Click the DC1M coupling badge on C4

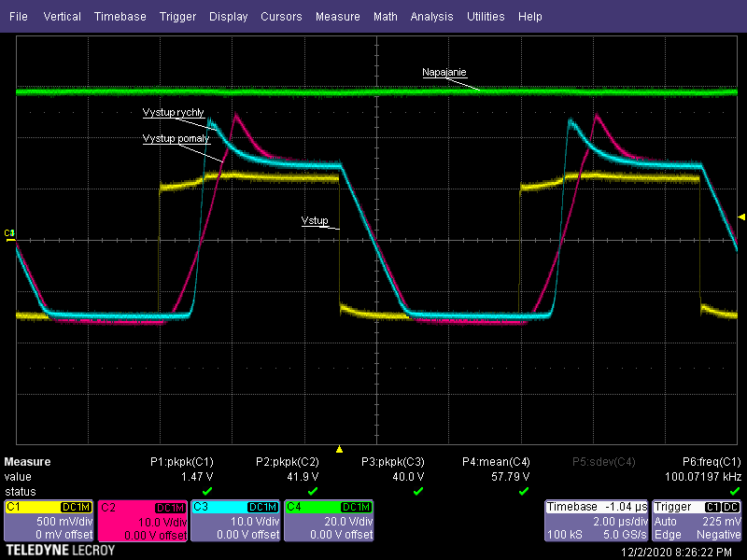tap(357, 507)
